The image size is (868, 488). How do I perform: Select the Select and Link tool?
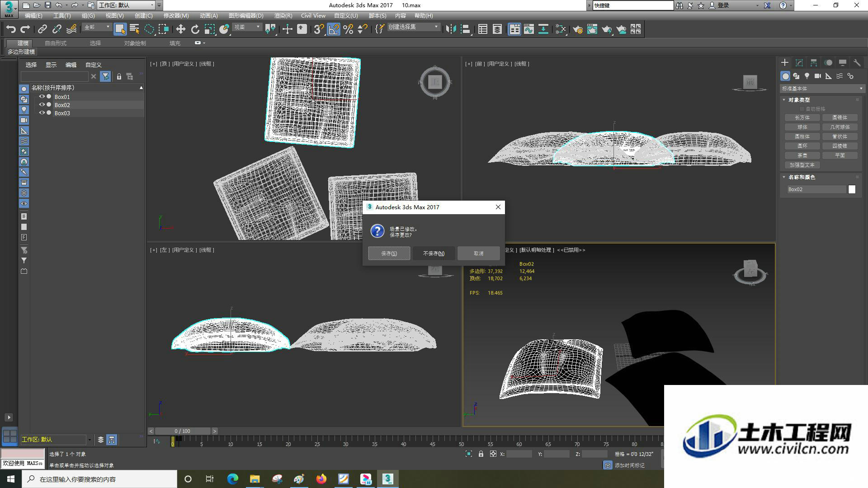click(42, 29)
